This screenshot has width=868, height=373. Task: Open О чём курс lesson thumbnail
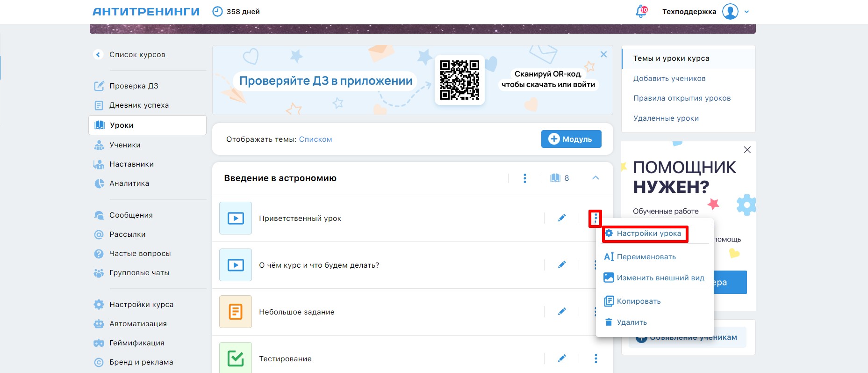click(236, 265)
